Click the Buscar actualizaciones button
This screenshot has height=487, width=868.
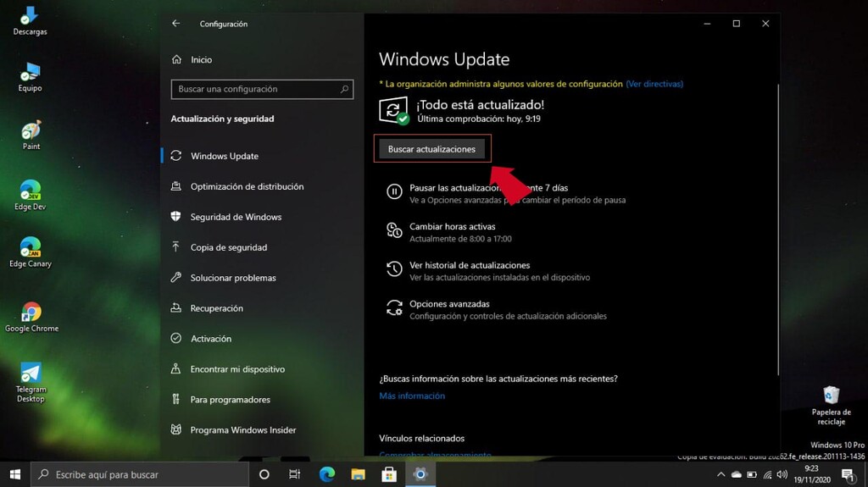(431, 149)
